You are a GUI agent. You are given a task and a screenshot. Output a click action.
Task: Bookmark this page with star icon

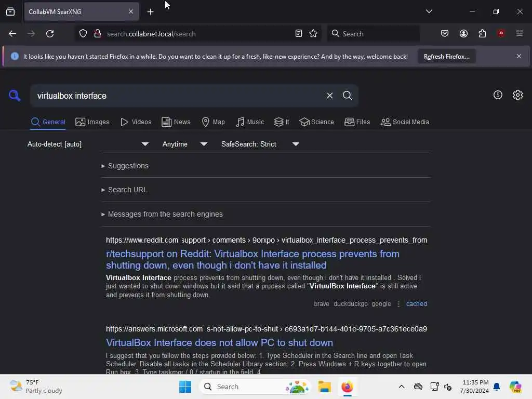pos(313,34)
